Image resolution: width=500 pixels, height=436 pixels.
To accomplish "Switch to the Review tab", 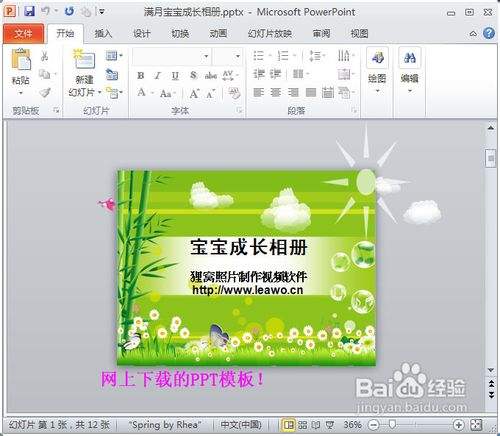I will point(321,34).
